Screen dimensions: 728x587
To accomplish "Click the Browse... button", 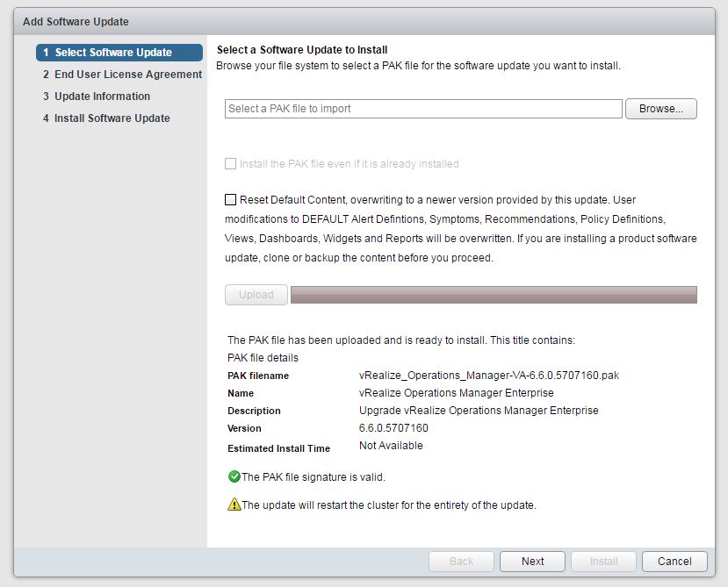I will coord(660,109).
